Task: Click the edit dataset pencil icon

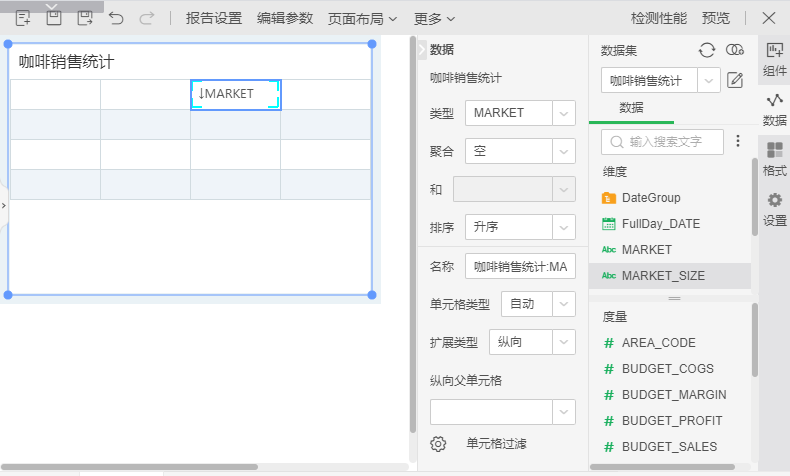Action: (735, 81)
